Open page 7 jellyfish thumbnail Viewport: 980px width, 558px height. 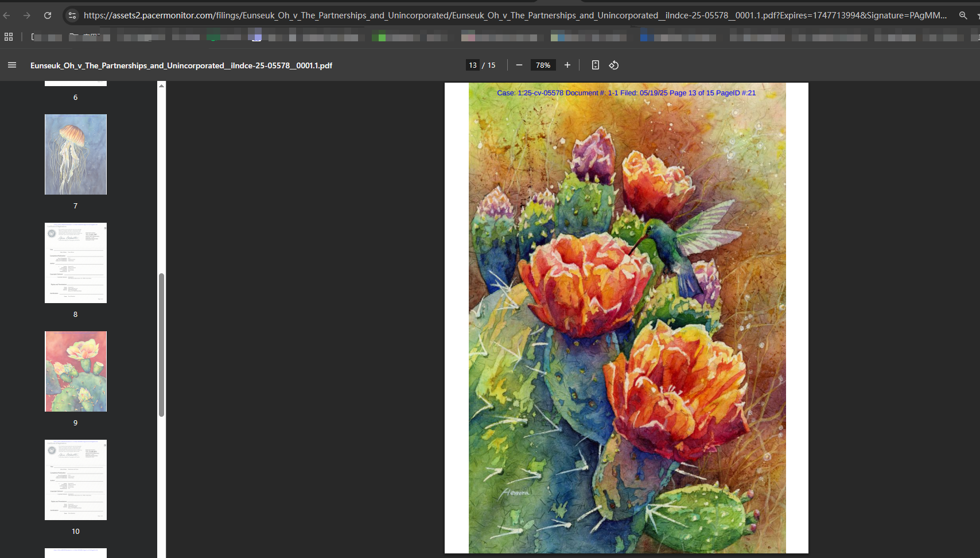coord(76,154)
